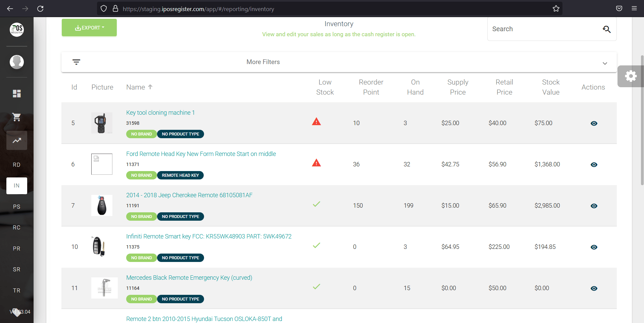Viewport: 644px width, 323px height.
Task: Open the Export dropdown button
Action: click(x=89, y=28)
